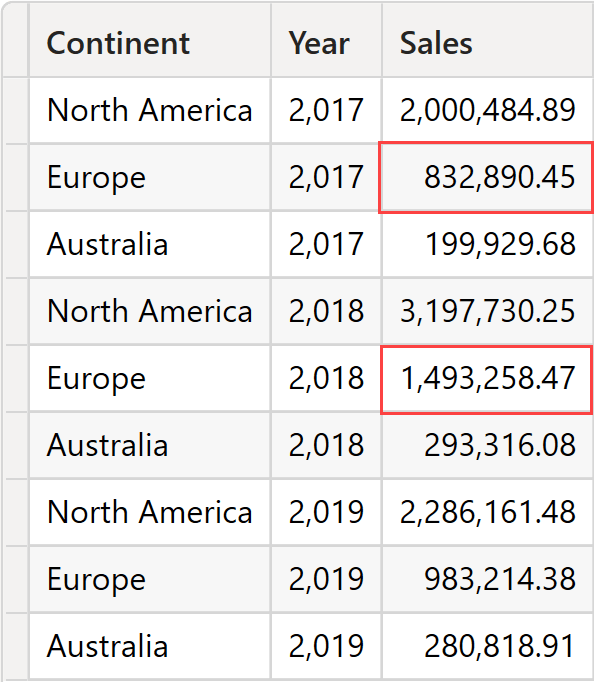Click the Europe cell in the 2,018 row
This screenshot has width=594, height=682.
click(150, 378)
